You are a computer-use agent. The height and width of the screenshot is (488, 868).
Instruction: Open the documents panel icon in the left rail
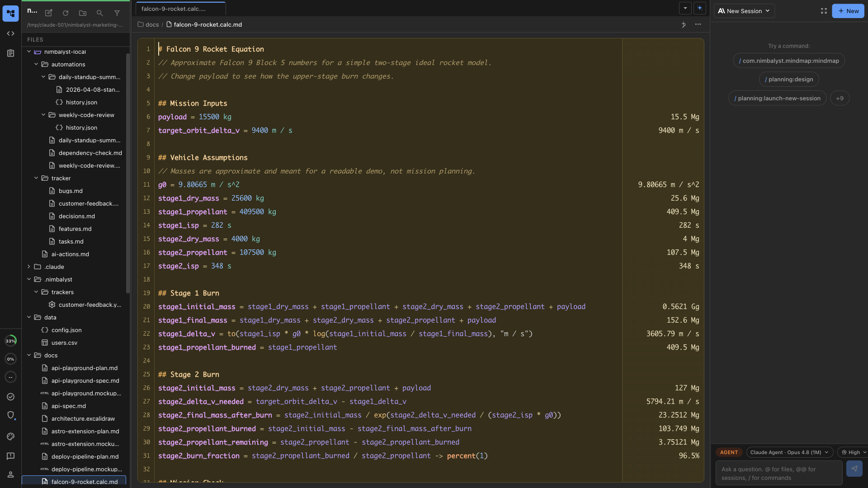10,53
